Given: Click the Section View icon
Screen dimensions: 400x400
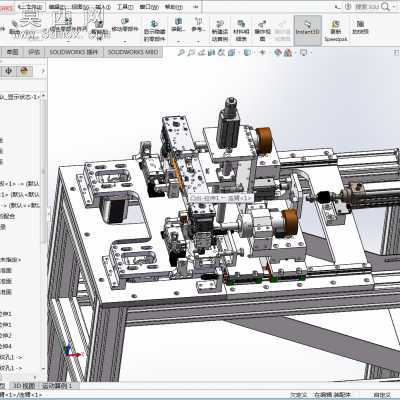Looking at the screenshot, I should click(x=211, y=52).
